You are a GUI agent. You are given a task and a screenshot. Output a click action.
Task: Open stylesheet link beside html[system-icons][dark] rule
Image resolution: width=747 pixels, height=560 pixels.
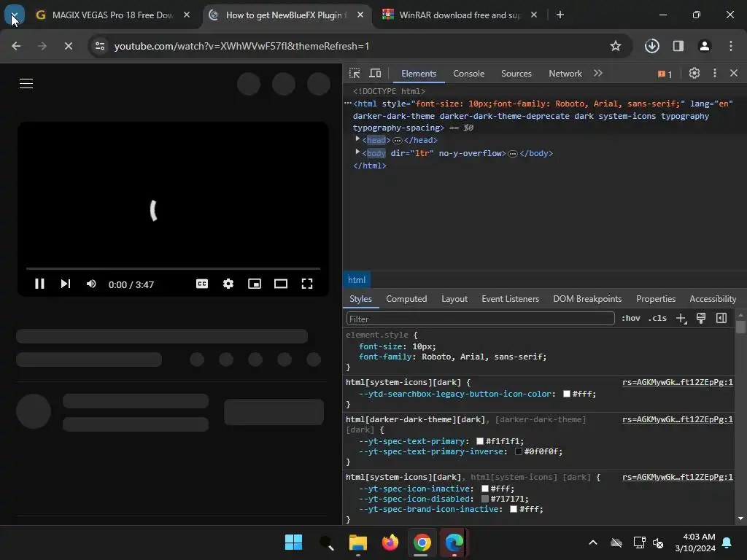[678, 382]
